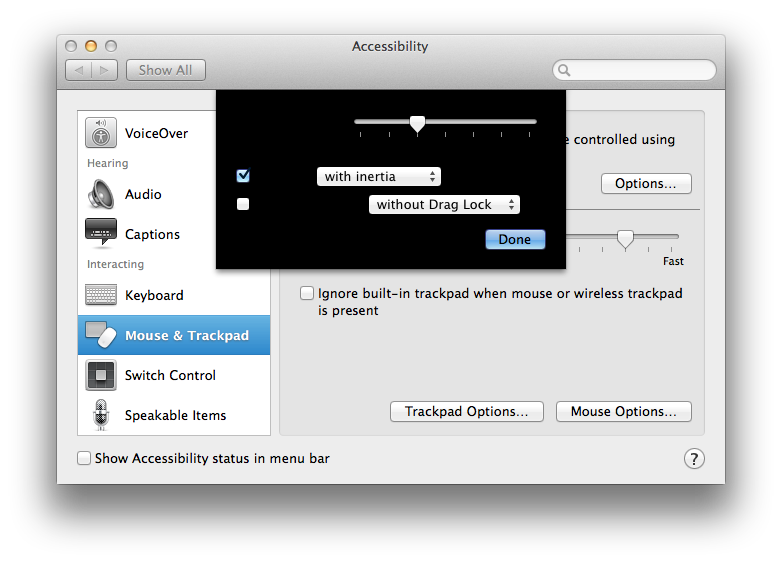Open the VoiceOver accessibility icon
Image resolution: width=782 pixels, height=563 pixels.
click(x=101, y=133)
